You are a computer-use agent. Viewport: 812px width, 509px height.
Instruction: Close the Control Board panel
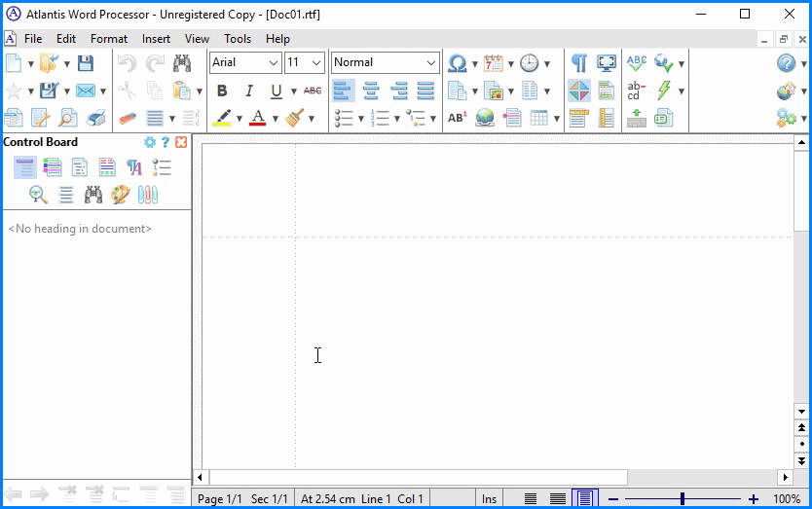(x=181, y=142)
